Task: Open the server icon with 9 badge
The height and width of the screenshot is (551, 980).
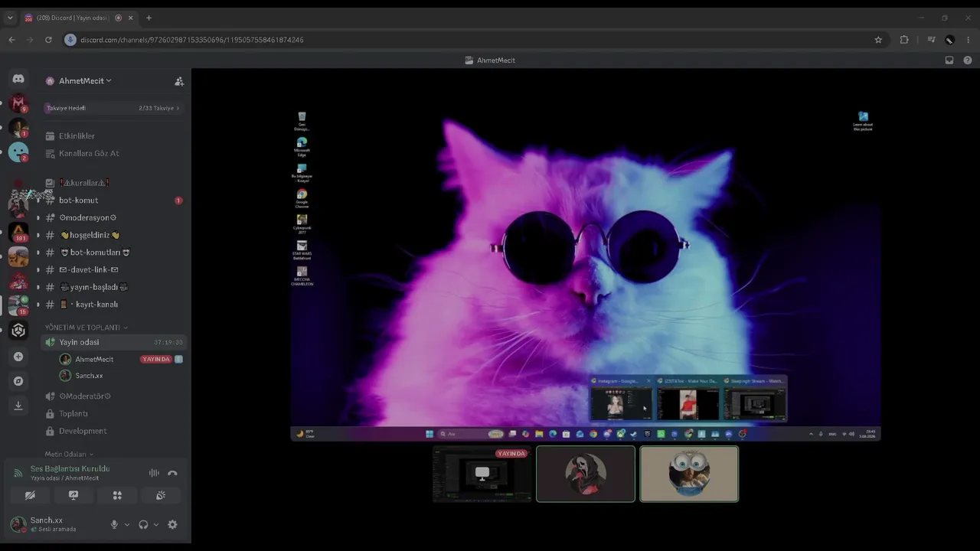Action: coord(18,103)
